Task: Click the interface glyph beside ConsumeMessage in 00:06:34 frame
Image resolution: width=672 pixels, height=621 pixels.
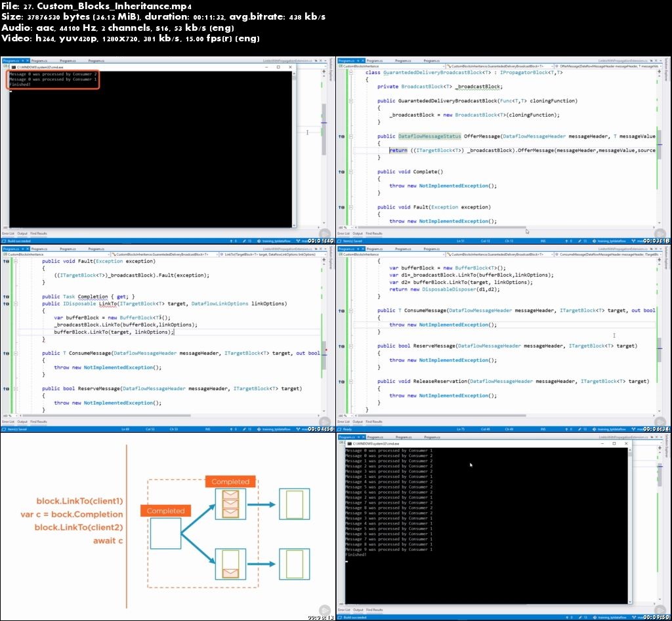Action: (341, 311)
